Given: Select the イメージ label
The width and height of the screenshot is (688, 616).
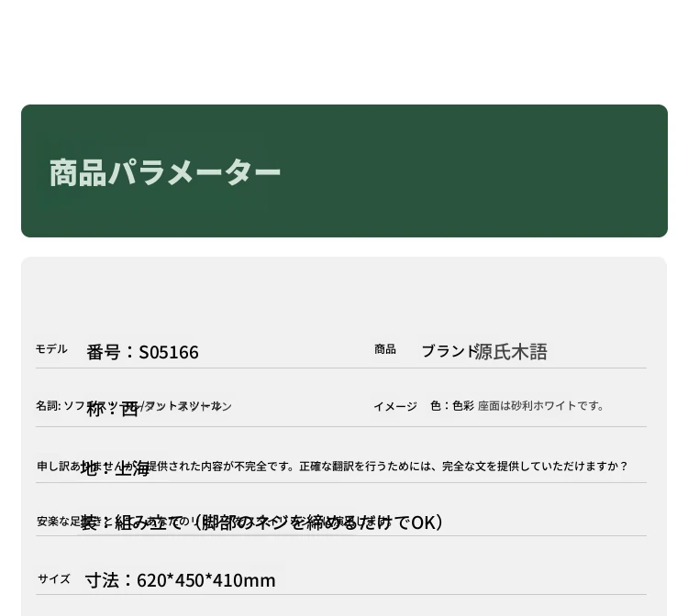Looking at the screenshot, I should tap(395, 406).
